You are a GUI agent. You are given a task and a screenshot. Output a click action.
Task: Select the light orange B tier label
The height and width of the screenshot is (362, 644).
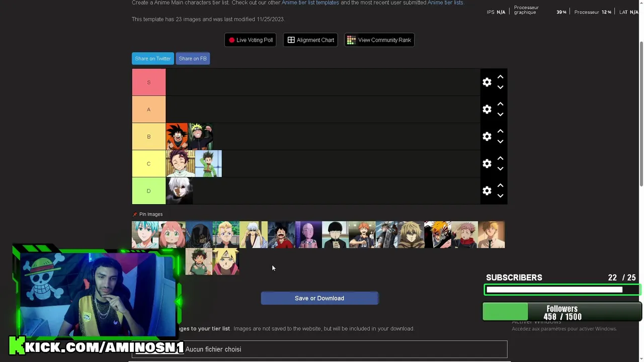148,136
